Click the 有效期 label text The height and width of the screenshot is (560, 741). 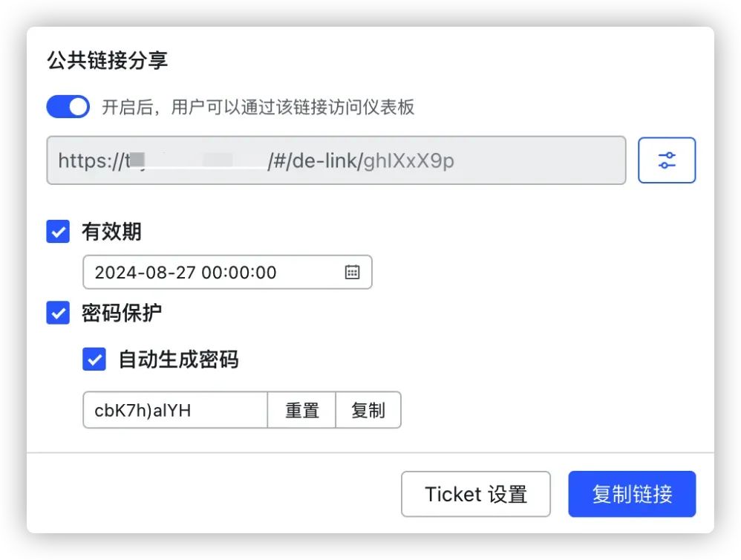[x=111, y=232]
